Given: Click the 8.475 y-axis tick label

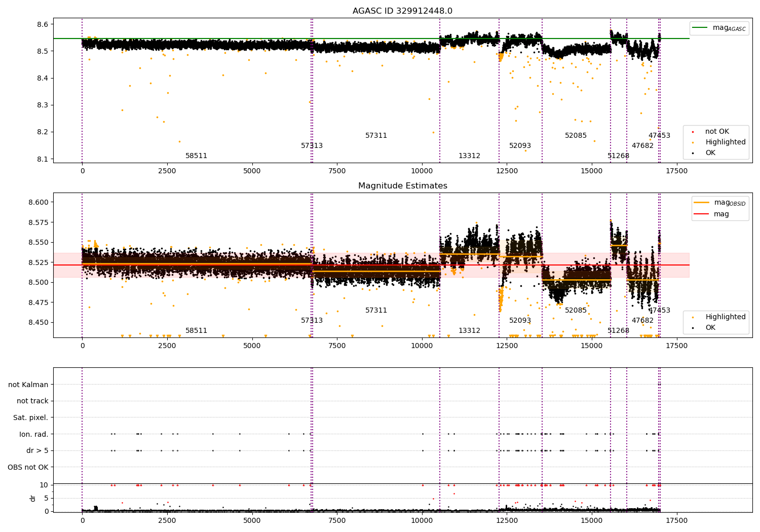Looking at the screenshot, I should (x=39, y=302).
